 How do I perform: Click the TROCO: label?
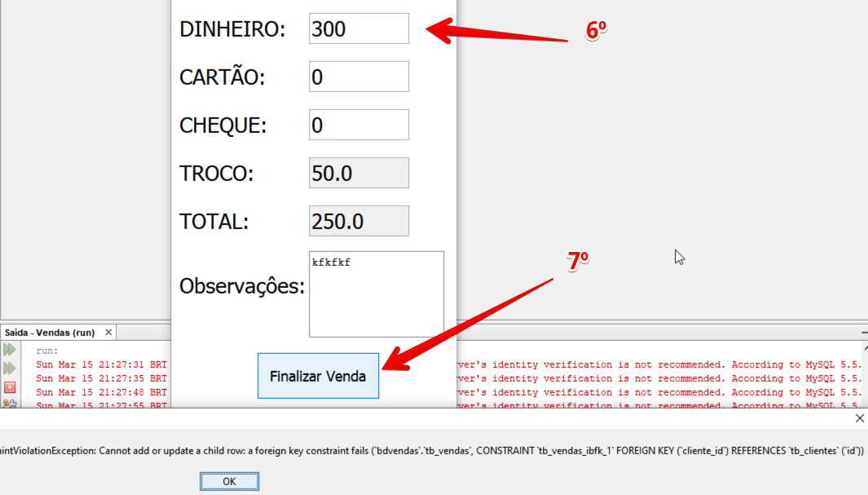click(x=217, y=174)
